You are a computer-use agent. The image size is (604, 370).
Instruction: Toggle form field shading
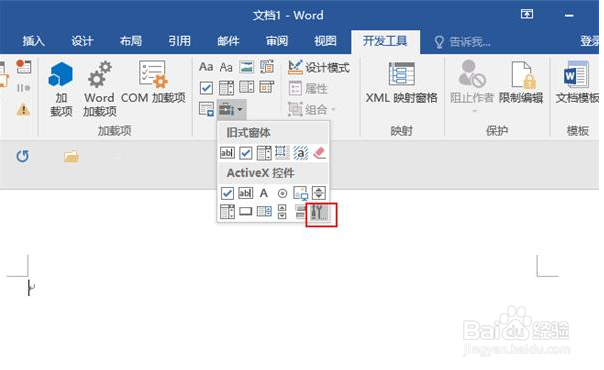300,153
